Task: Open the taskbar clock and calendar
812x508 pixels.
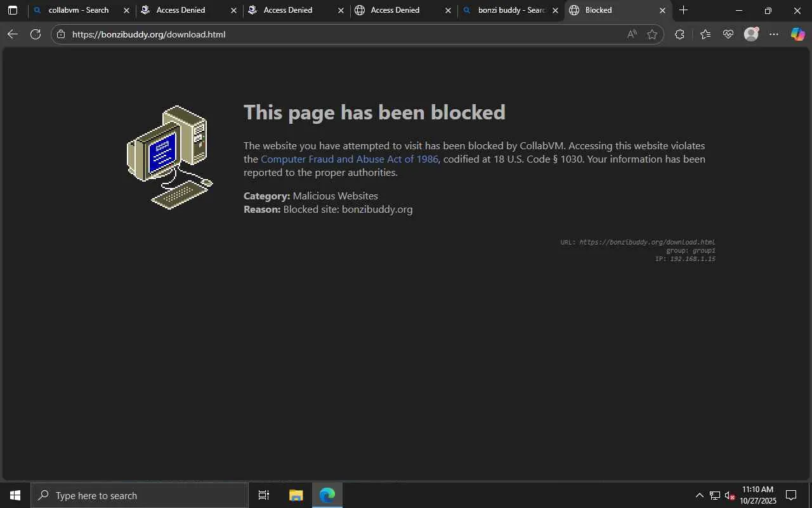Action: (x=758, y=495)
